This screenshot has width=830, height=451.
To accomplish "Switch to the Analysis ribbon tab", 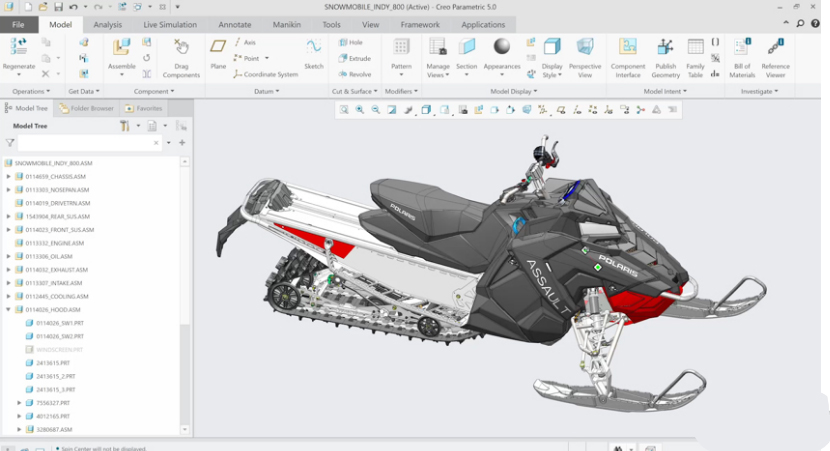I will [107, 24].
